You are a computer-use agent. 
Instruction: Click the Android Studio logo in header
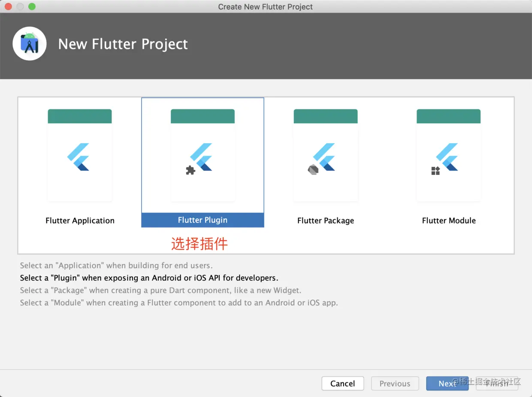(x=30, y=43)
